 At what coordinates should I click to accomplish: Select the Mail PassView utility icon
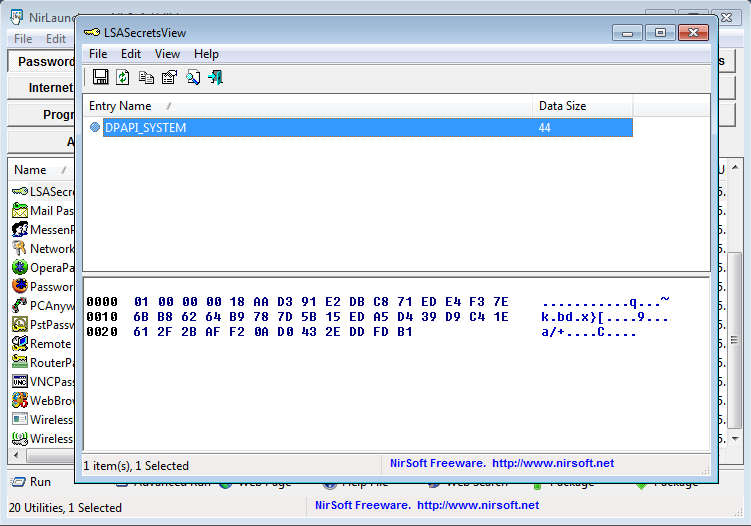point(20,210)
